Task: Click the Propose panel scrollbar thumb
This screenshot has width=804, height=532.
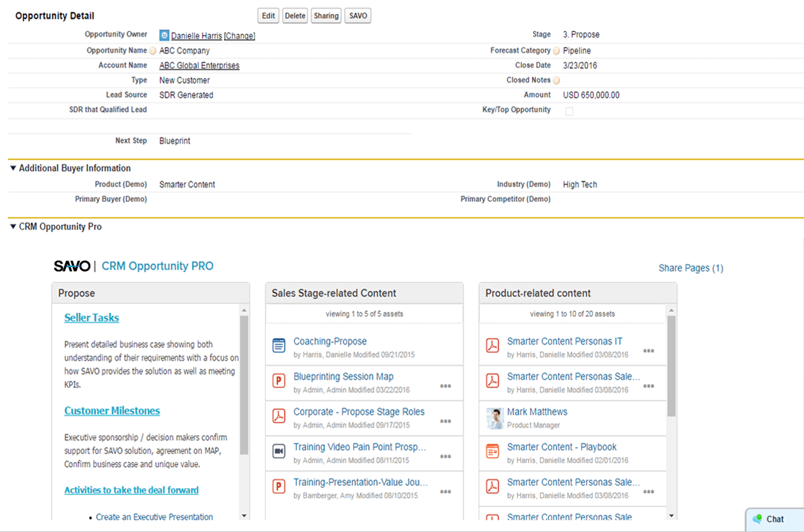Action: pos(244,385)
